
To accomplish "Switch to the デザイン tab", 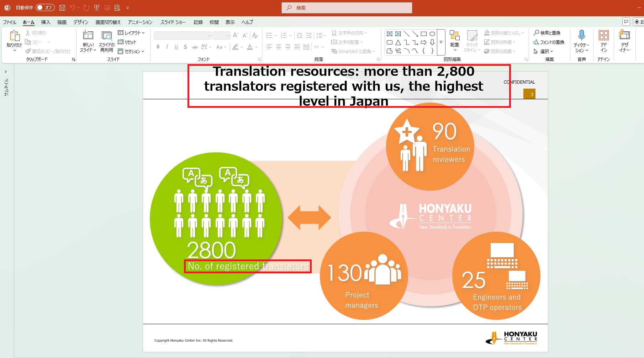I will 81,22.
